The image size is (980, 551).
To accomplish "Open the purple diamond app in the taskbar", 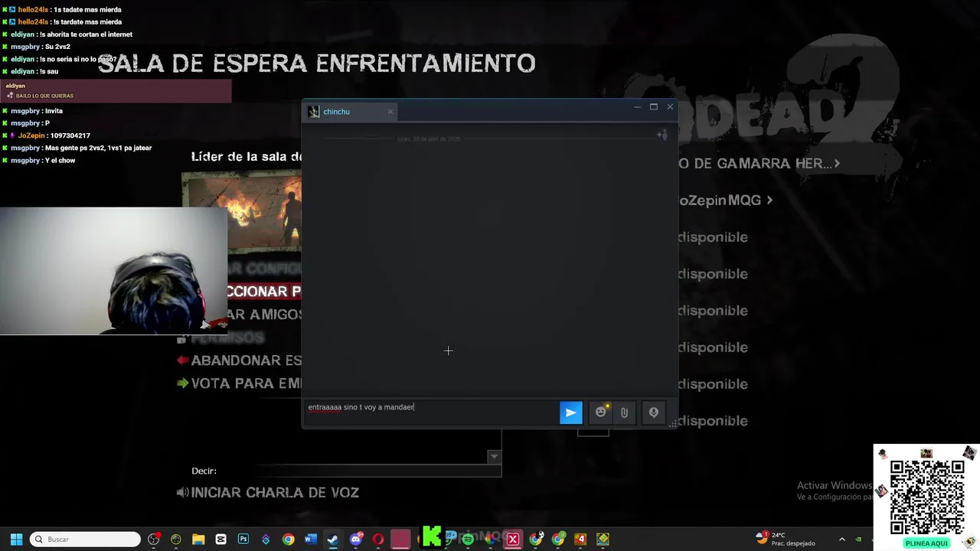I will click(266, 540).
